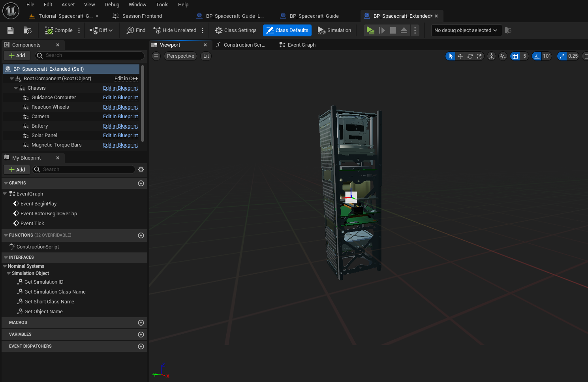Click the Browse to asset icon next to Save

point(27,30)
